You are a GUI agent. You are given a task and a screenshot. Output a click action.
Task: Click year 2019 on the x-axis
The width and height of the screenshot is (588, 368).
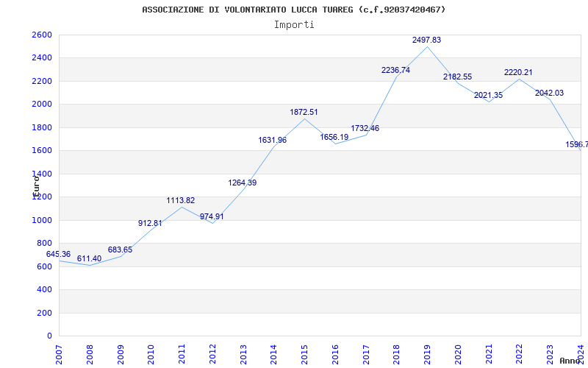[428, 355]
